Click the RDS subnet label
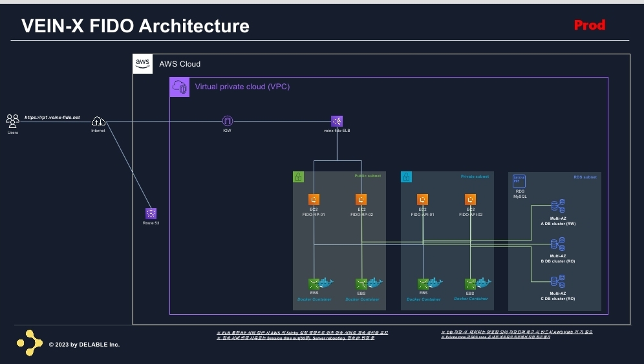Viewport: 644px width, 364px height. coord(585,177)
